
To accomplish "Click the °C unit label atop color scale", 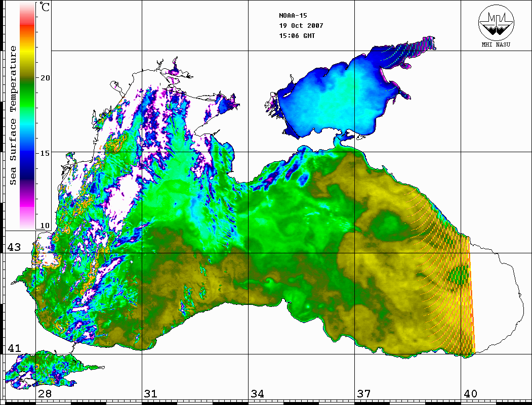I will (x=45, y=8).
